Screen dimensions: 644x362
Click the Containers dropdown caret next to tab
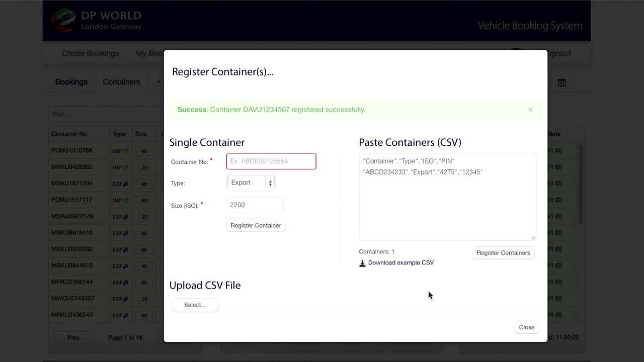[158, 82]
